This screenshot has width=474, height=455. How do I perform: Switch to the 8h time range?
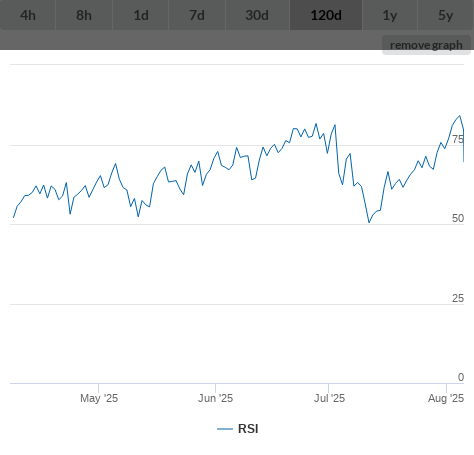84,15
